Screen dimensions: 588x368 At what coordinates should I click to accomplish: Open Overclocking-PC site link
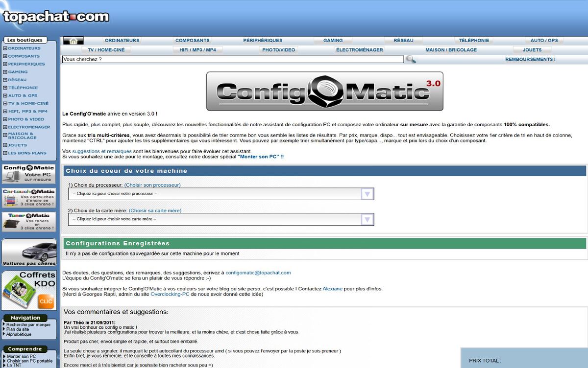[170, 294]
